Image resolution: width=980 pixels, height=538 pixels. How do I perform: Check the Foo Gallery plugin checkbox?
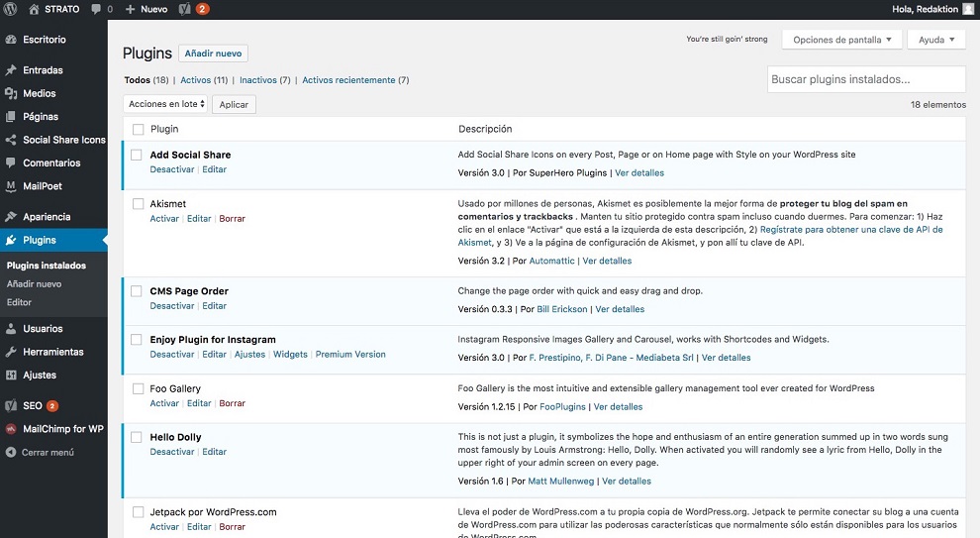tap(138, 388)
